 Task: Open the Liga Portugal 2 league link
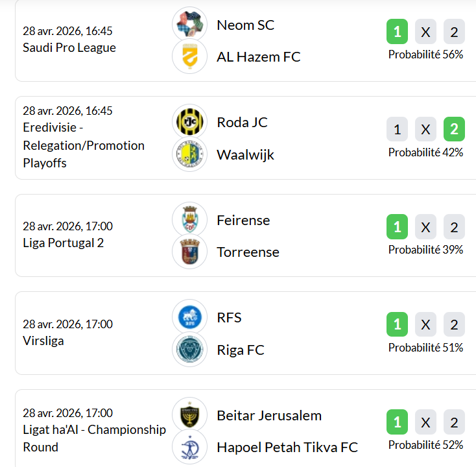(64, 243)
